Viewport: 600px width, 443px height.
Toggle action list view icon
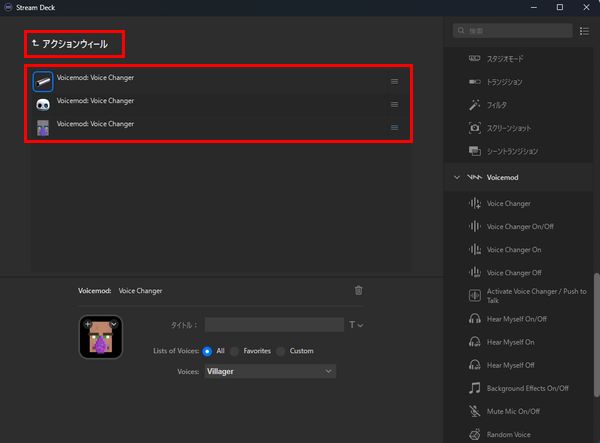pyautogui.click(x=584, y=31)
